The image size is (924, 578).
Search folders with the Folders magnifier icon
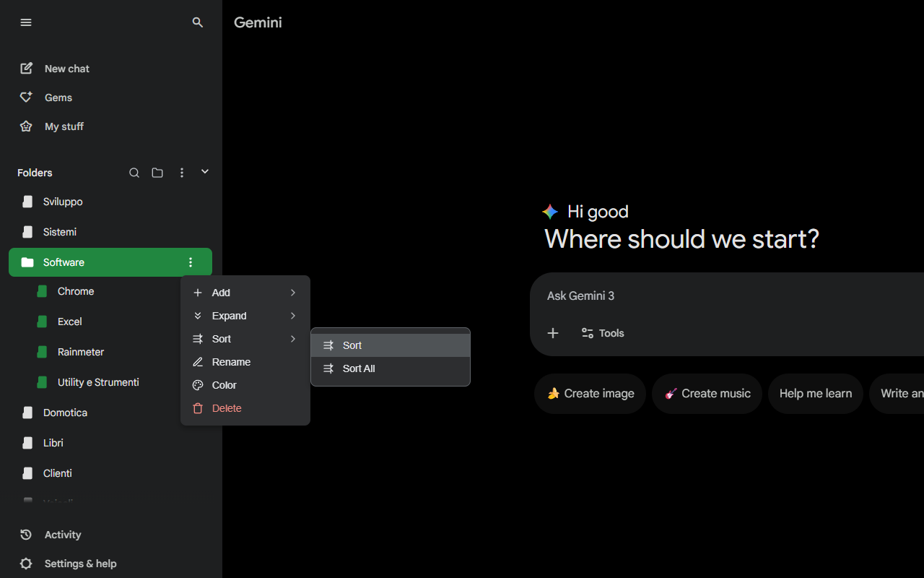pos(134,173)
